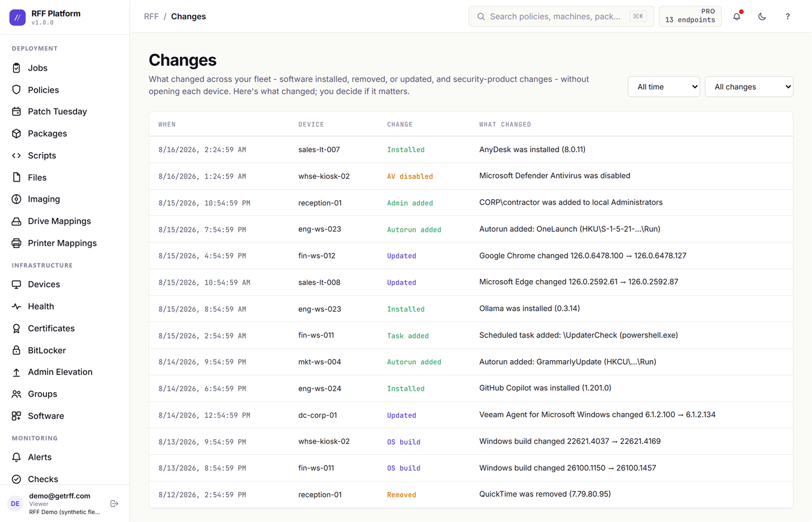Click the Scripts code brackets icon

point(16,155)
